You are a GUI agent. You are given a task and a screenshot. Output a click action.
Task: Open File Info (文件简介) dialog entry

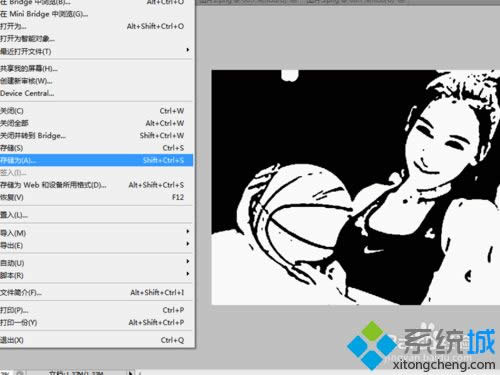click(x=96, y=293)
